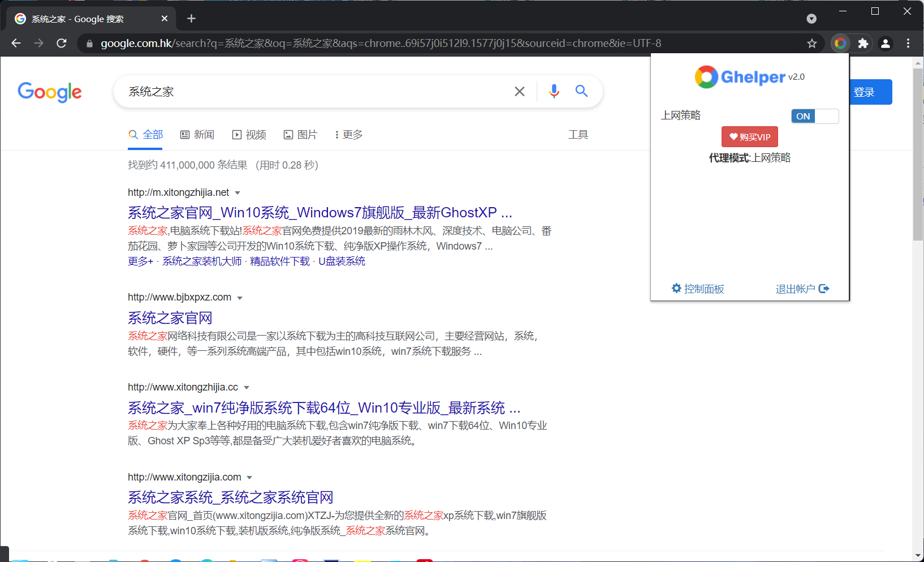Click the Ghelper extension icon in toolbar
The height and width of the screenshot is (562, 924).
point(840,43)
